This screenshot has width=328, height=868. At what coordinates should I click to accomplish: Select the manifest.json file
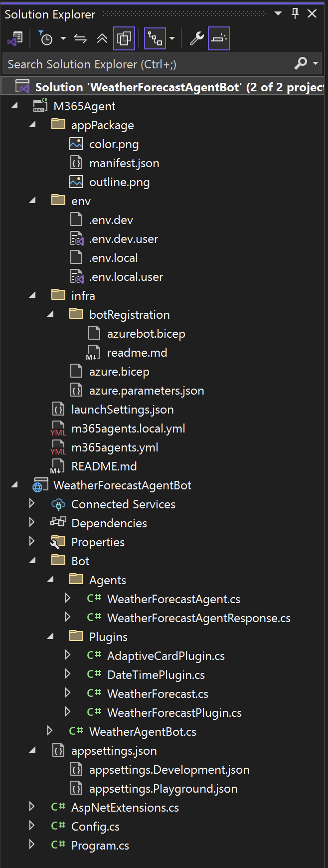tap(125, 163)
